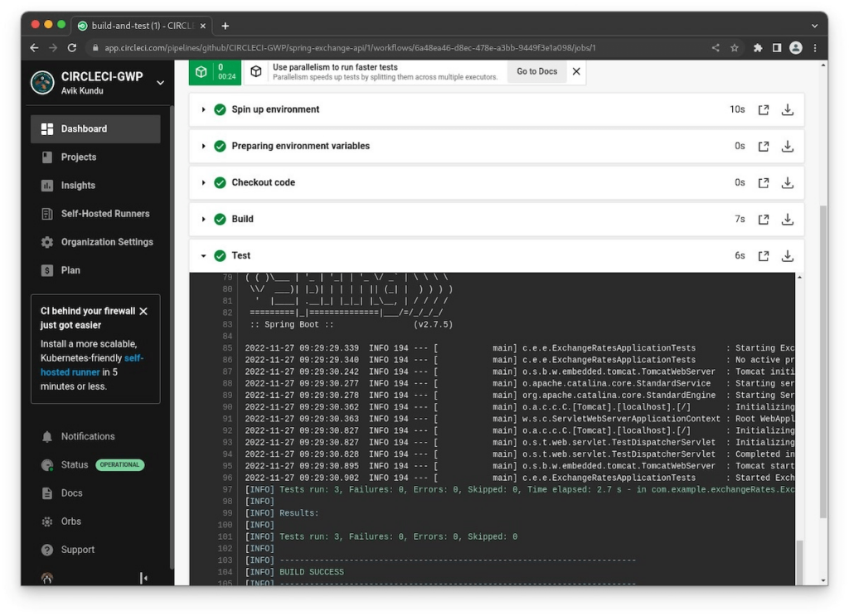This screenshot has width=849, height=616.
Task: Click the browser address bar URL
Action: [332, 47]
